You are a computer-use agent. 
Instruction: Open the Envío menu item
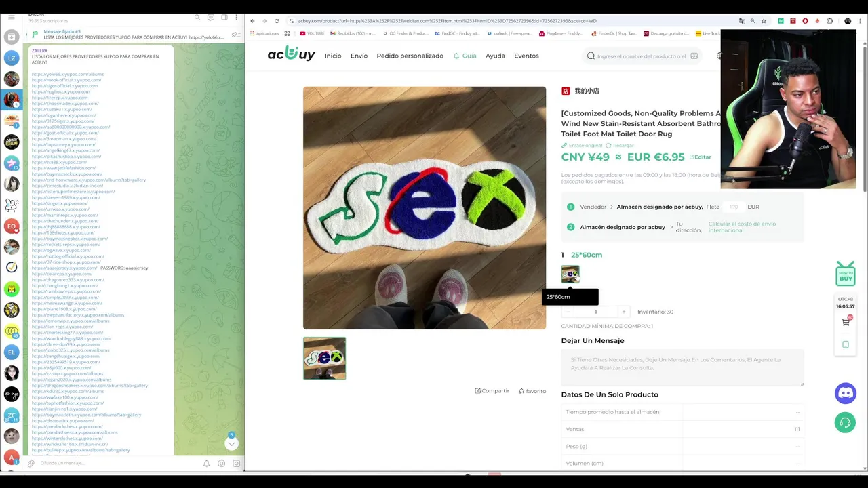(x=359, y=56)
